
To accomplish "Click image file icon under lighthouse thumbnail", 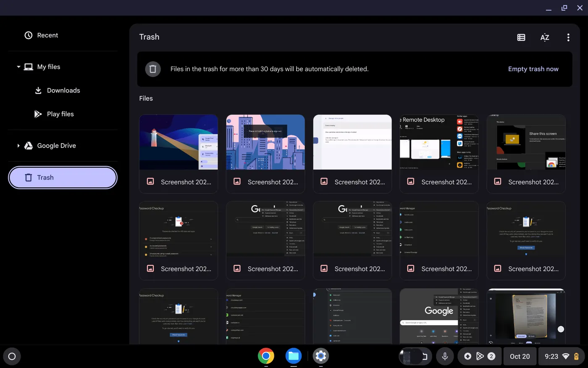I will coord(150,182).
